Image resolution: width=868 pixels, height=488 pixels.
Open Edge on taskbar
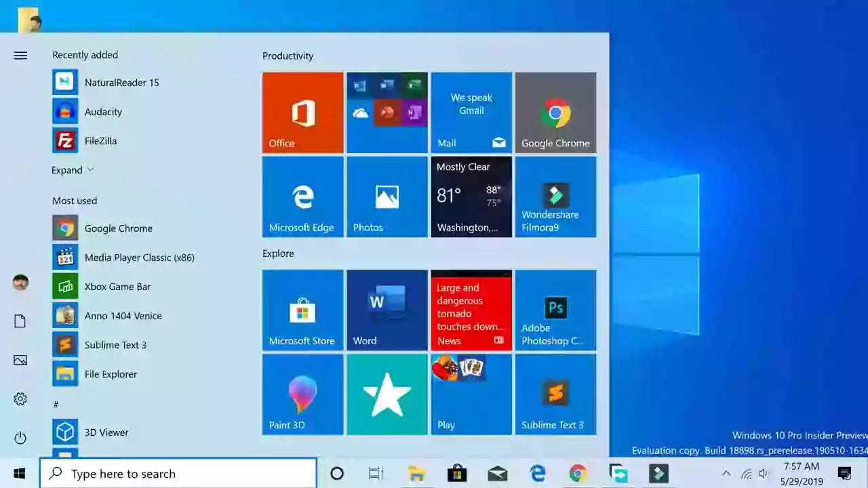[538, 474]
